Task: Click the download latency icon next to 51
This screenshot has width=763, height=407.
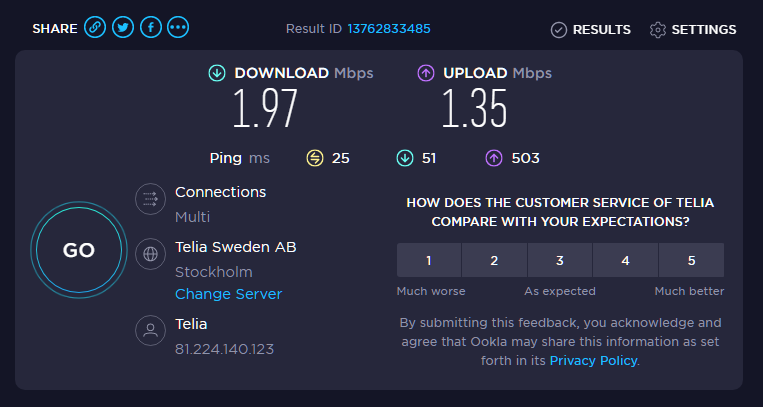Action: [x=405, y=158]
